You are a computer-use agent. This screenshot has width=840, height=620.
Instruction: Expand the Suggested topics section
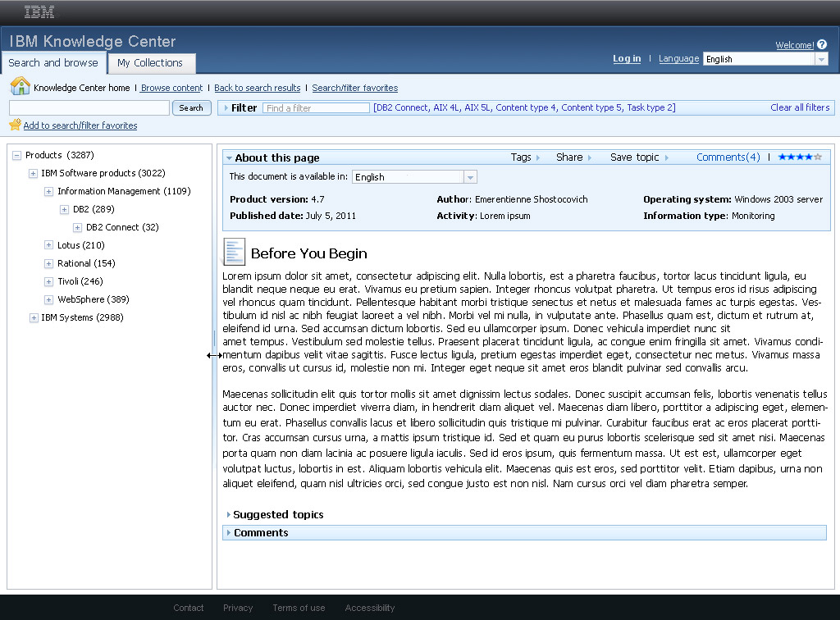click(x=229, y=515)
